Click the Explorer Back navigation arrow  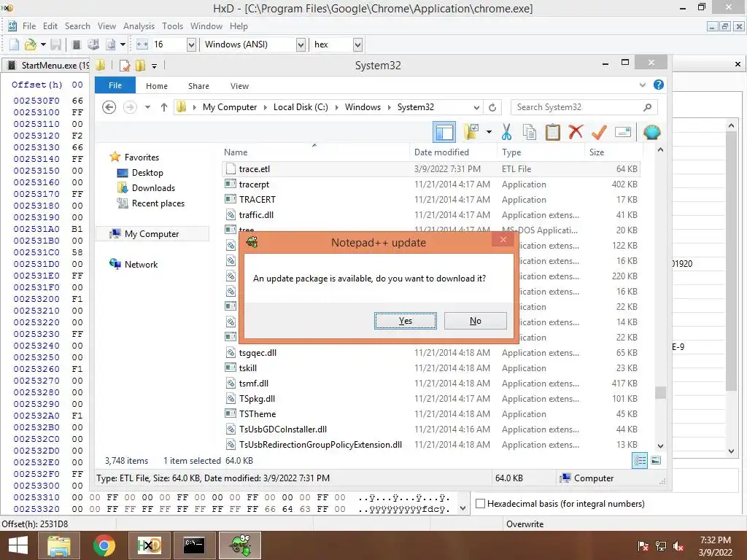click(x=109, y=108)
